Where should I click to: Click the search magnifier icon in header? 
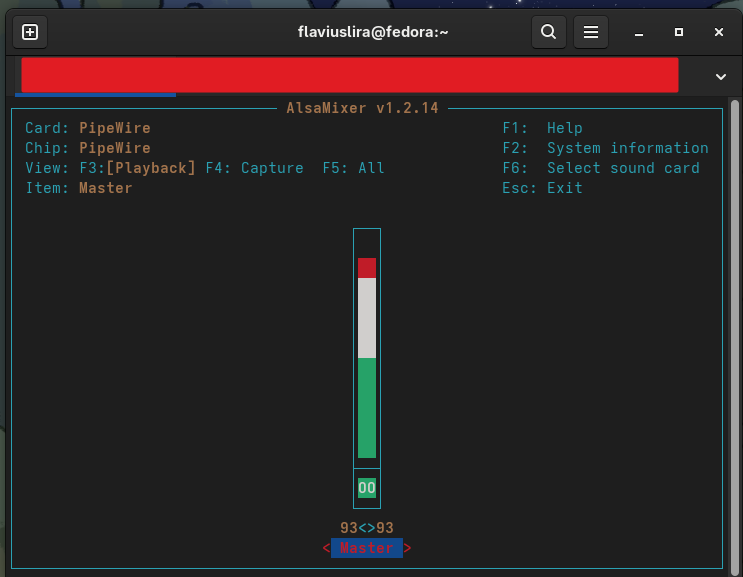click(548, 32)
